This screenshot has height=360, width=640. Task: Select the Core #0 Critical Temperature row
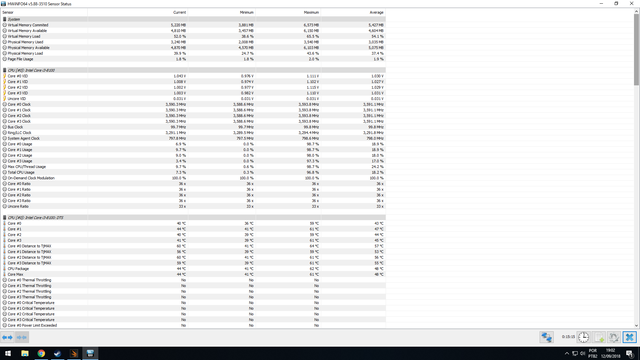coord(193,303)
